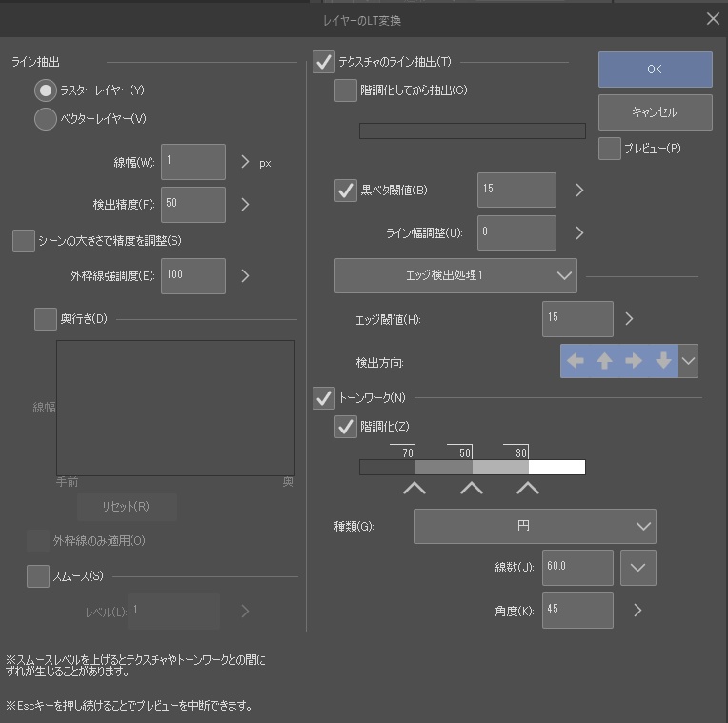Click the right arrow detection direction icon
The width and height of the screenshot is (728, 723).
634,361
